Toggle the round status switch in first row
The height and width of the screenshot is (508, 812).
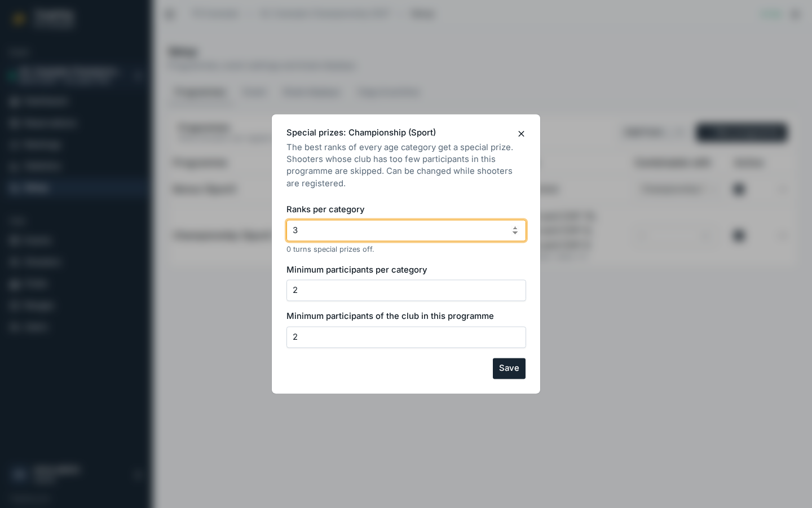[739, 189]
